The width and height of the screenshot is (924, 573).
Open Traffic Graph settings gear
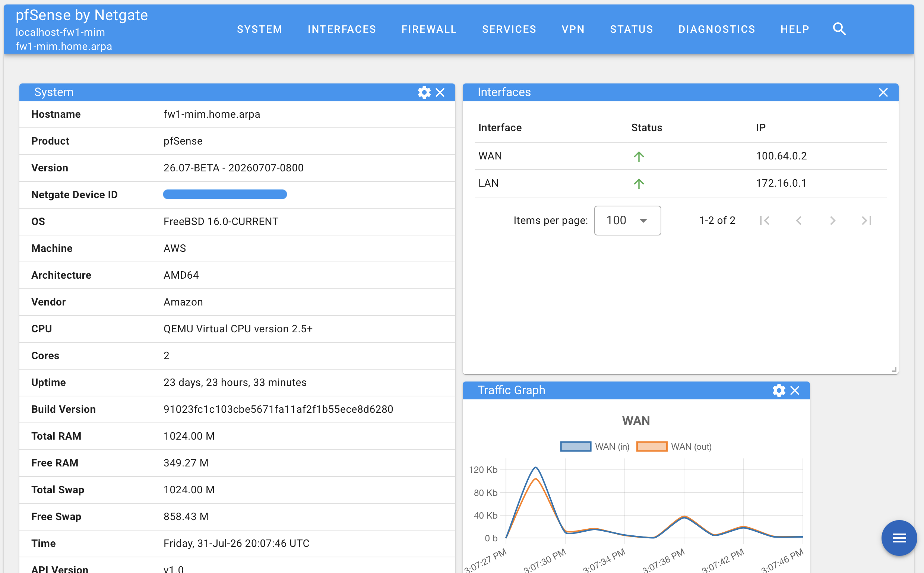(779, 390)
